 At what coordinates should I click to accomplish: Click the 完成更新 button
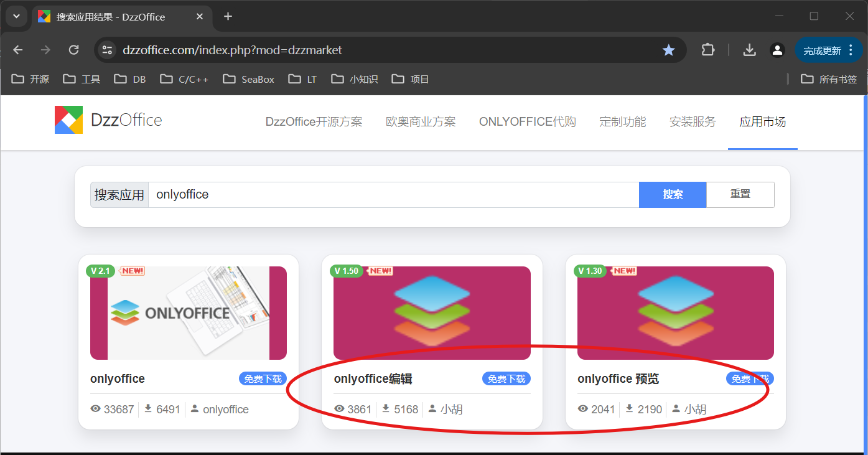pos(828,50)
